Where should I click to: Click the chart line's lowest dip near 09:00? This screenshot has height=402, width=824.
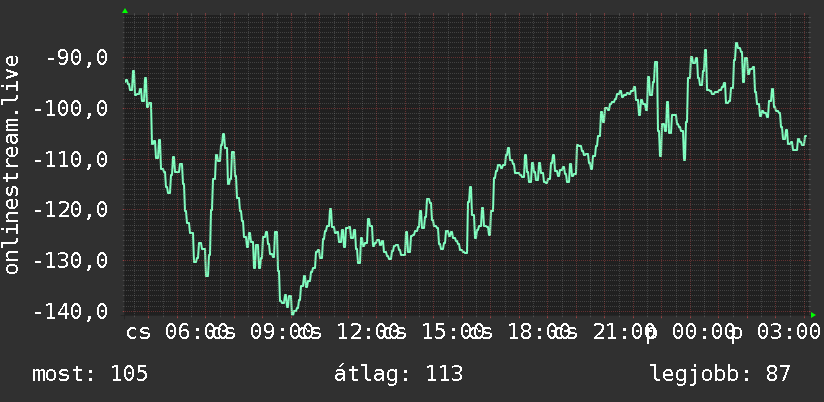point(293,314)
